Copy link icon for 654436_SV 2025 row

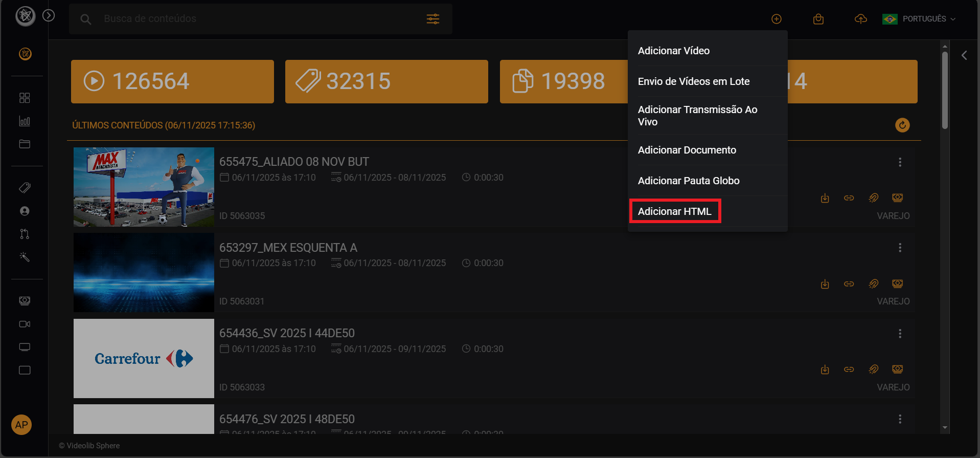pos(849,369)
